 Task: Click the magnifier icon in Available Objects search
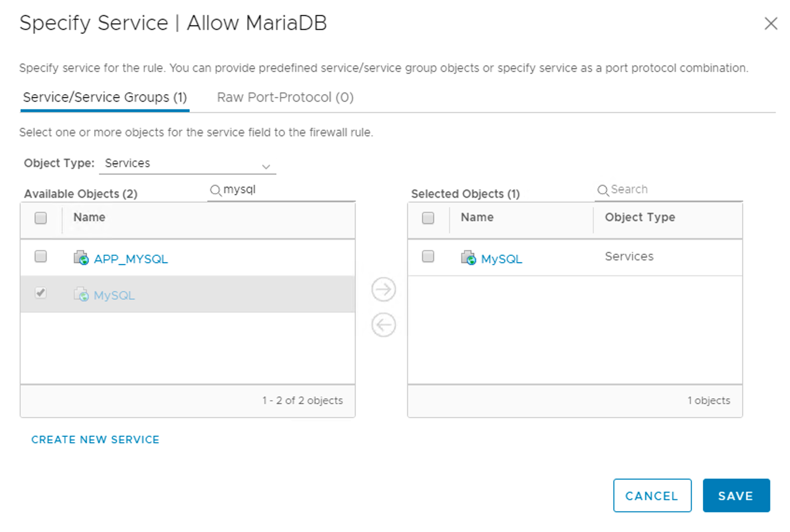215,190
